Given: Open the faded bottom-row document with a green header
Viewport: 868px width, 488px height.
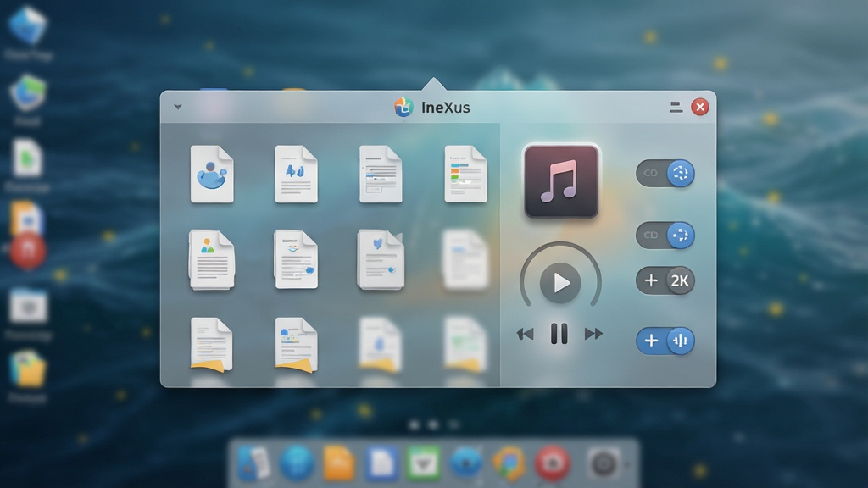Looking at the screenshot, I should [465, 345].
